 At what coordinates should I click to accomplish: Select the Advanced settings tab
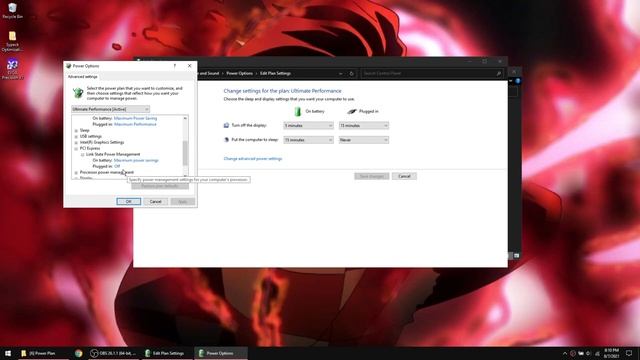click(82, 77)
